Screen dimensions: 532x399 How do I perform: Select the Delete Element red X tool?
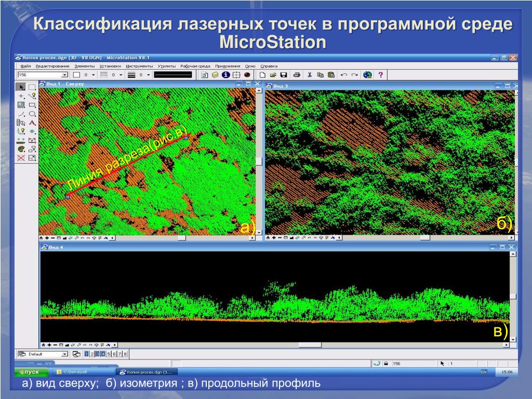pos(21,158)
